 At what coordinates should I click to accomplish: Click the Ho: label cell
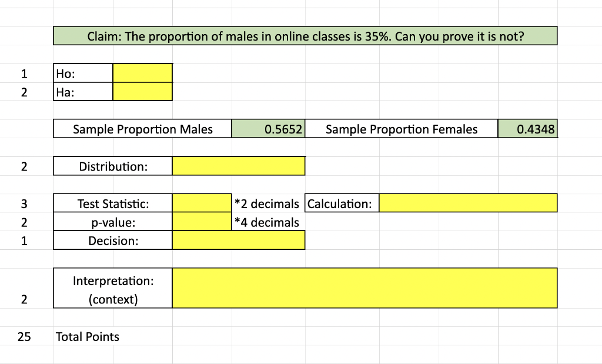pyautogui.click(x=83, y=74)
